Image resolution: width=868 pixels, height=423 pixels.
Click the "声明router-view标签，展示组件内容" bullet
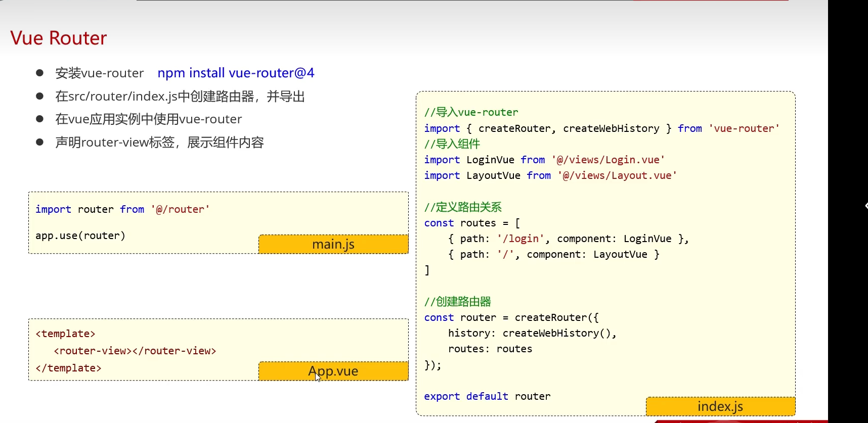click(160, 143)
